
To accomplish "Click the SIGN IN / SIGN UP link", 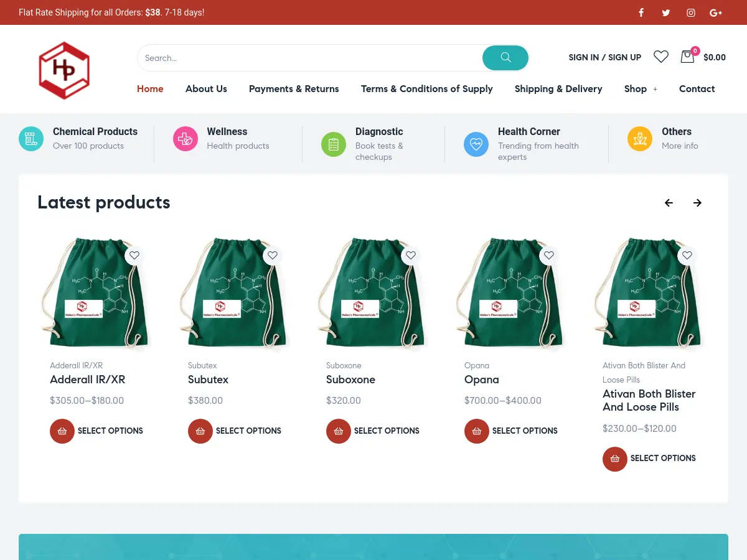I will click(x=604, y=57).
